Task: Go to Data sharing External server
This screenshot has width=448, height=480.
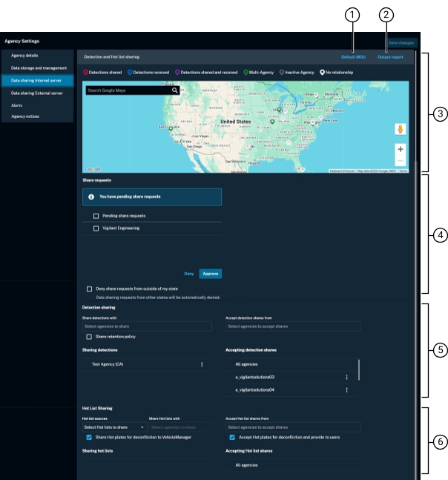Action: 37,93
